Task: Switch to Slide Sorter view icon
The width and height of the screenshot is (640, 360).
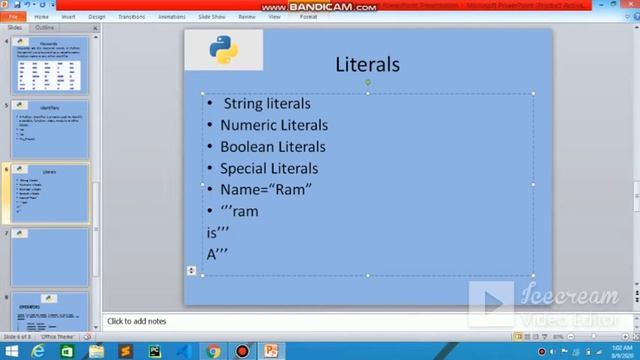Action: tap(527, 337)
